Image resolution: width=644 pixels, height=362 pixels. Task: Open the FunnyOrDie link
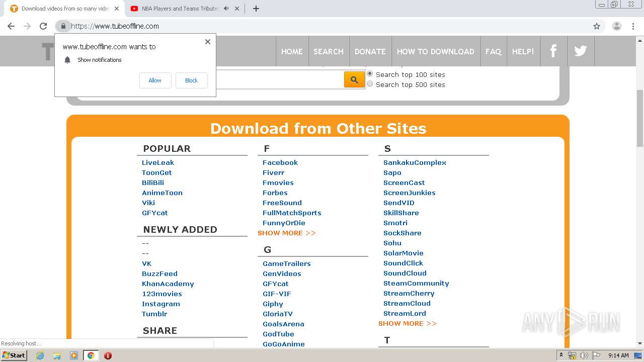click(284, 223)
